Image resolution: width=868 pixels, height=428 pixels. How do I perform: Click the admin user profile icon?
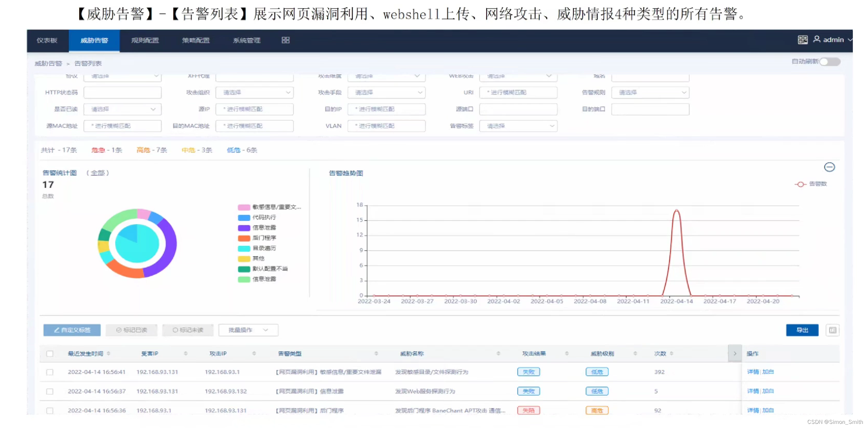816,39
